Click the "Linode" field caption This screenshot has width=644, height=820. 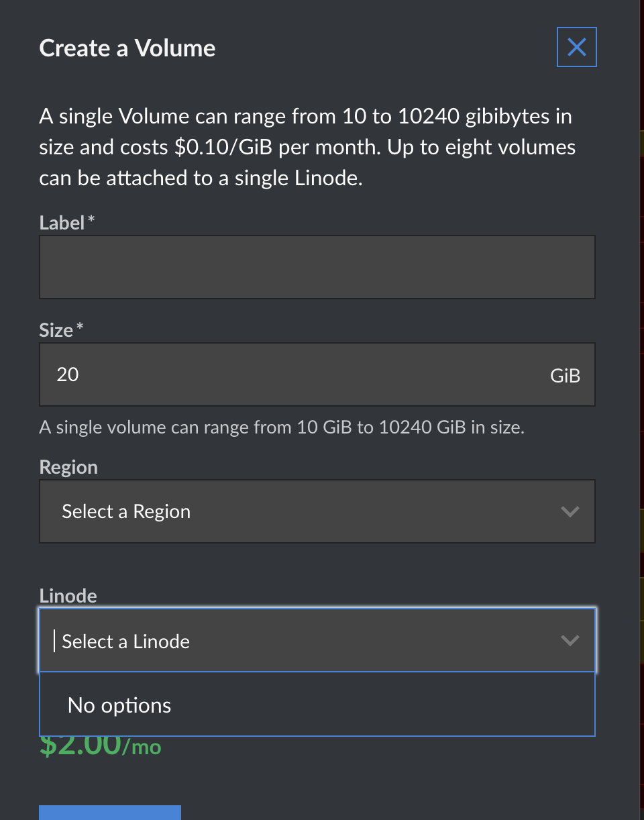coord(68,595)
